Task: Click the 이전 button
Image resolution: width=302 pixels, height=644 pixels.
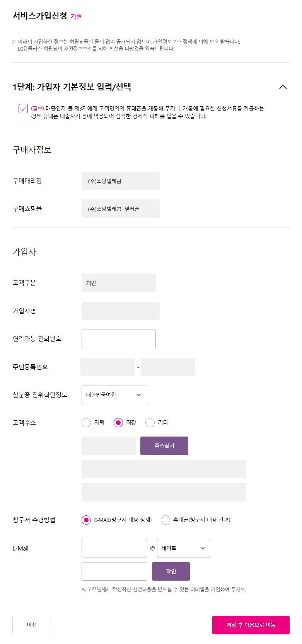Action: [32, 625]
